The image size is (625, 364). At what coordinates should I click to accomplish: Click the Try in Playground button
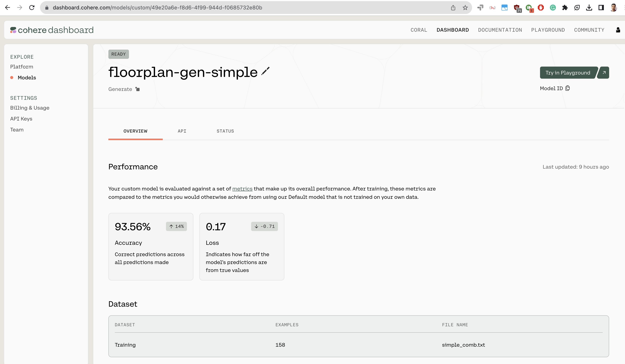(568, 73)
